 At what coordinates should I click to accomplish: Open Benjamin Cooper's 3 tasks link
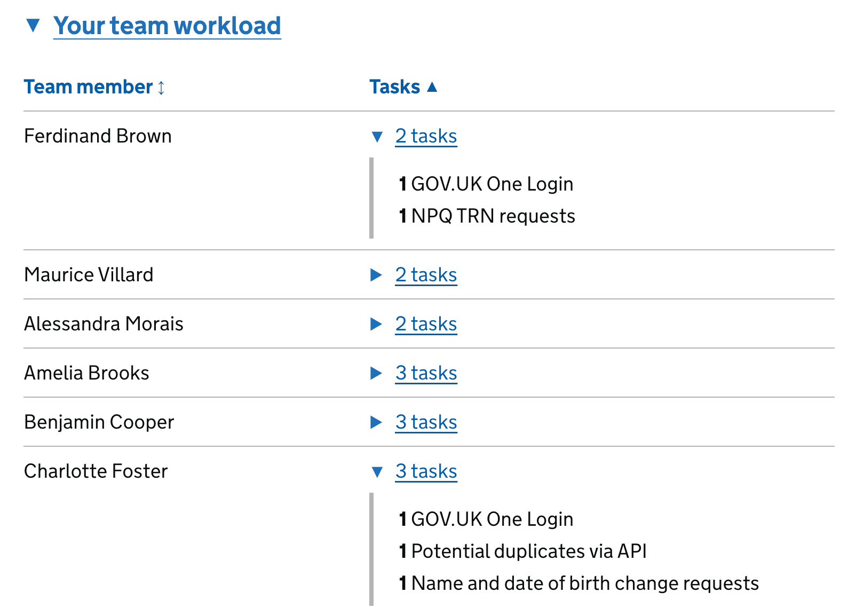click(426, 422)
